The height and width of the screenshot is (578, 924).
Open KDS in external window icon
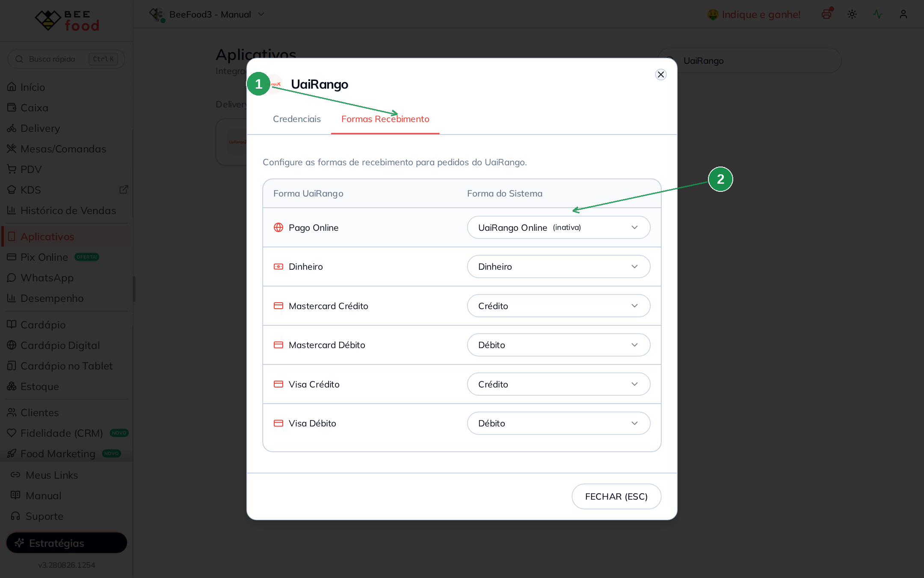(x=124, y=190)
